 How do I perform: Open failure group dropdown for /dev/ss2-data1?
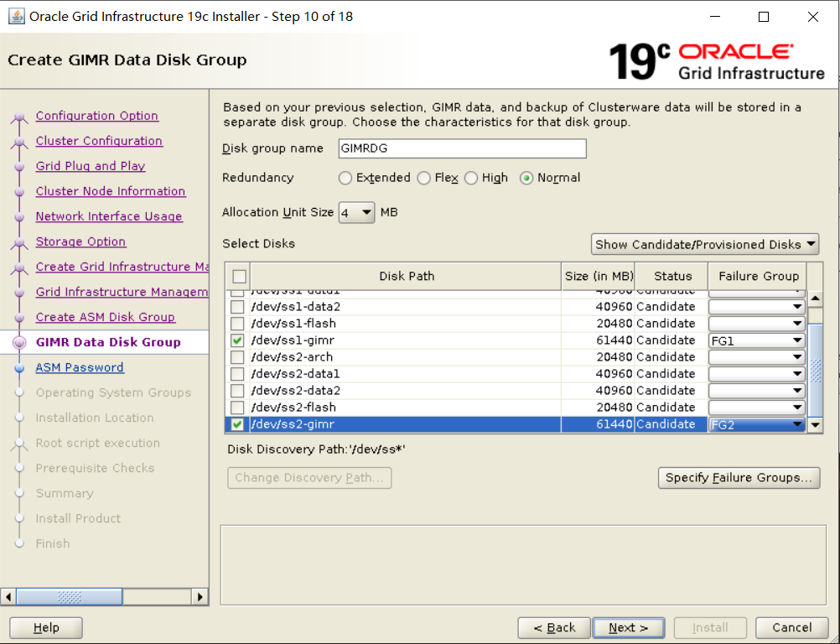(756, 374)
